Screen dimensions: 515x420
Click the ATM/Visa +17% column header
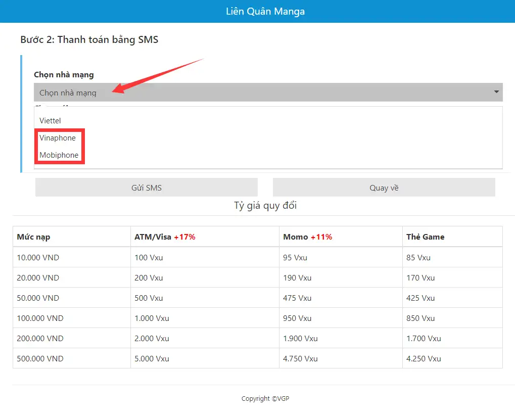(205, 237)
